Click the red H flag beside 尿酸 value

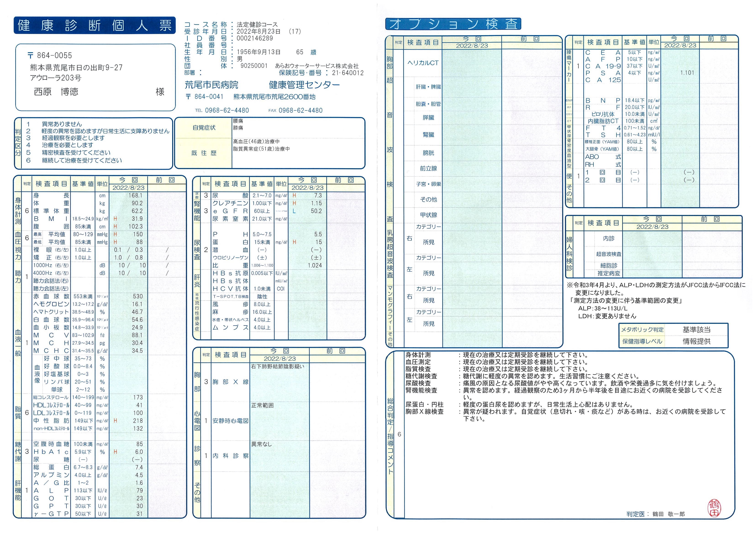294,195
